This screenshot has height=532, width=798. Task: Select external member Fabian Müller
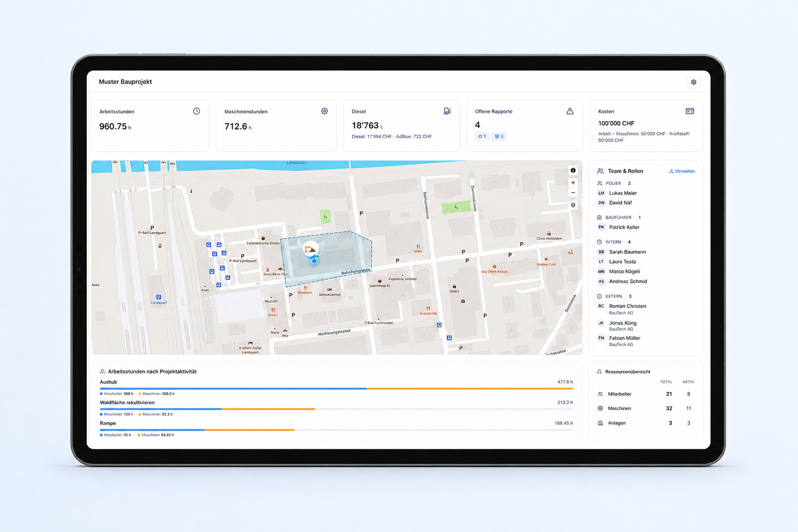625,338
